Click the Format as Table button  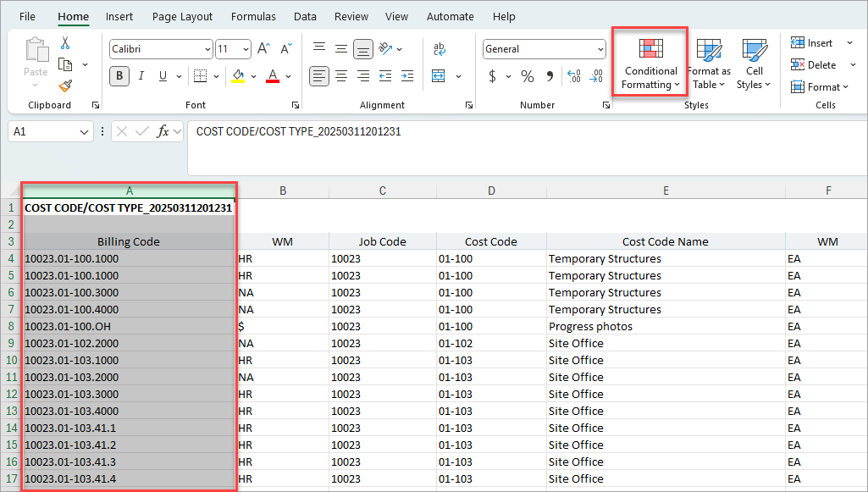tap(709, 64)
